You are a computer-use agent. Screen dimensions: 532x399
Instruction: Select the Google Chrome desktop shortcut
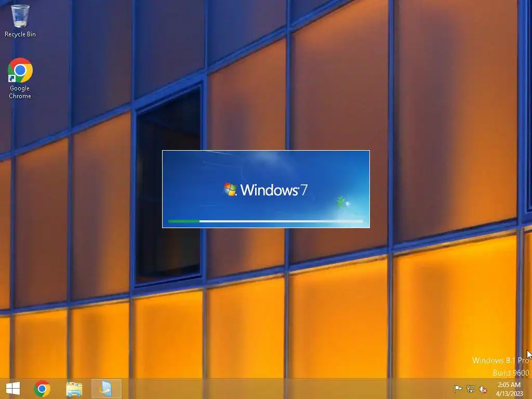20,78
